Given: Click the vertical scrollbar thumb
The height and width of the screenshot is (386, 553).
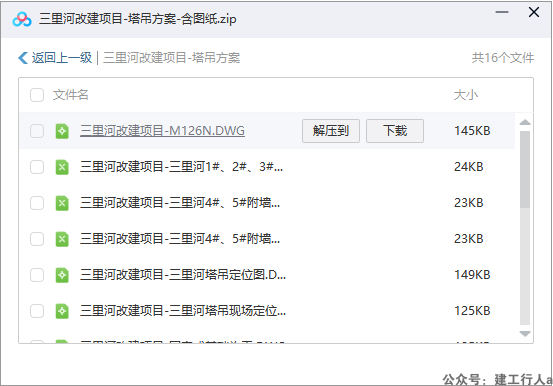Looking at the screenshot, I should point(525,169).
